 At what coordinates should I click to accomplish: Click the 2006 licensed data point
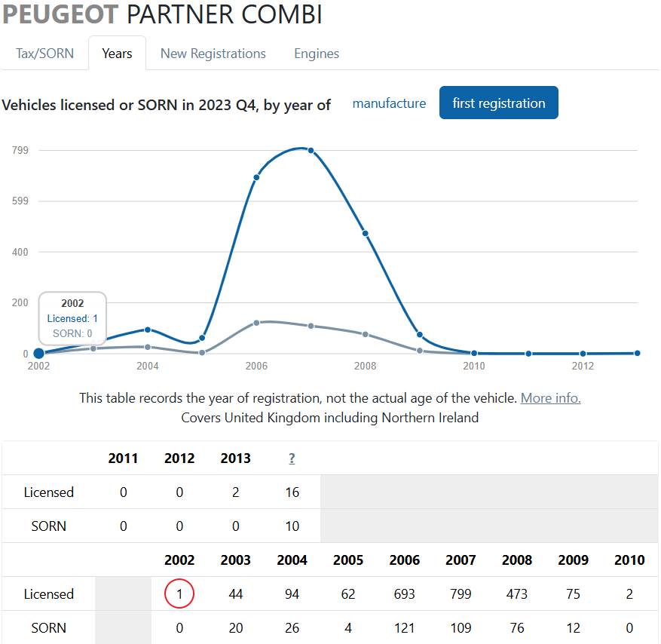(x=256, y=177)
